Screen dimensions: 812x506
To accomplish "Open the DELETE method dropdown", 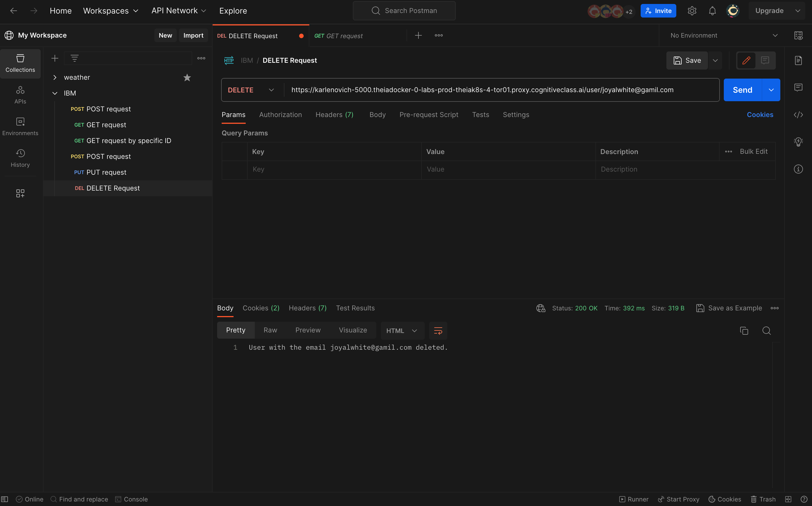I will pyautogui.click(x=251, y=90).
